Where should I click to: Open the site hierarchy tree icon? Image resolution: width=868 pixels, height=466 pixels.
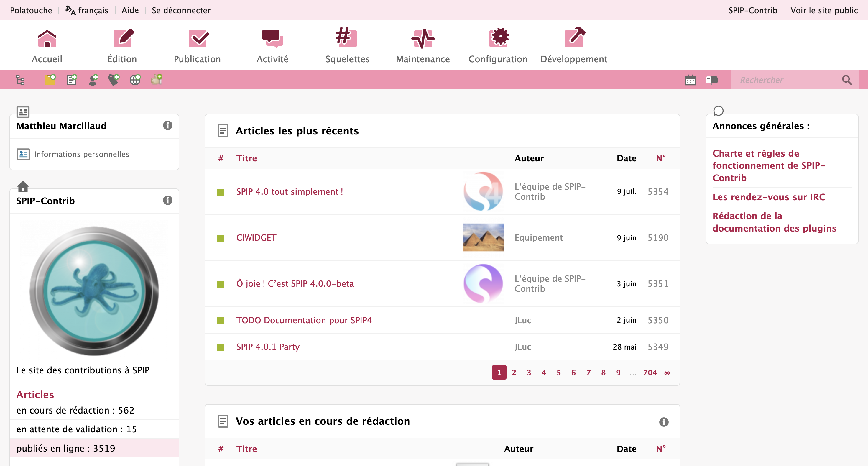click(x=20, y=80)
